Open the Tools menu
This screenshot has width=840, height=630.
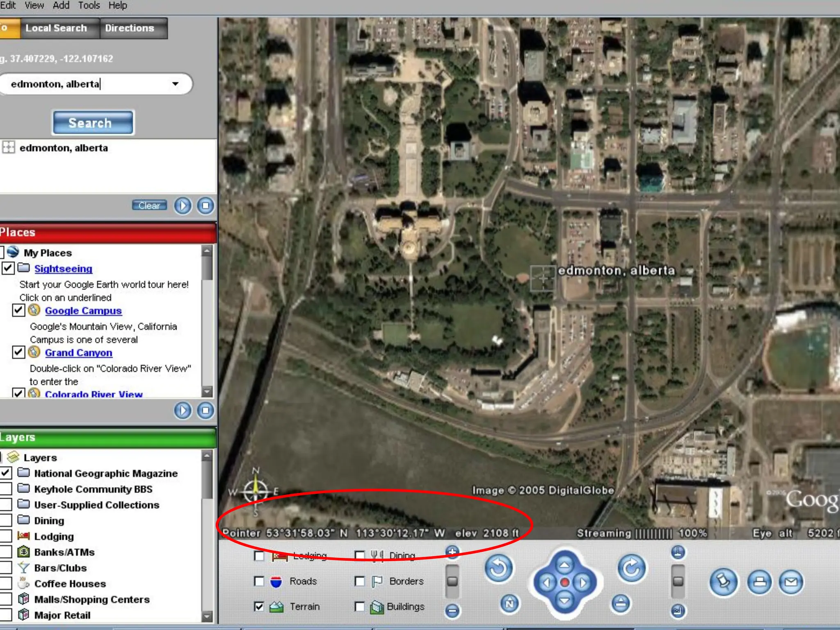89,5
